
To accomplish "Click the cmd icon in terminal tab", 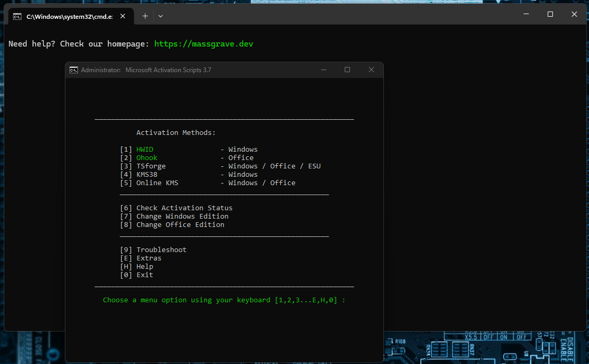I will tap(17, 17).
